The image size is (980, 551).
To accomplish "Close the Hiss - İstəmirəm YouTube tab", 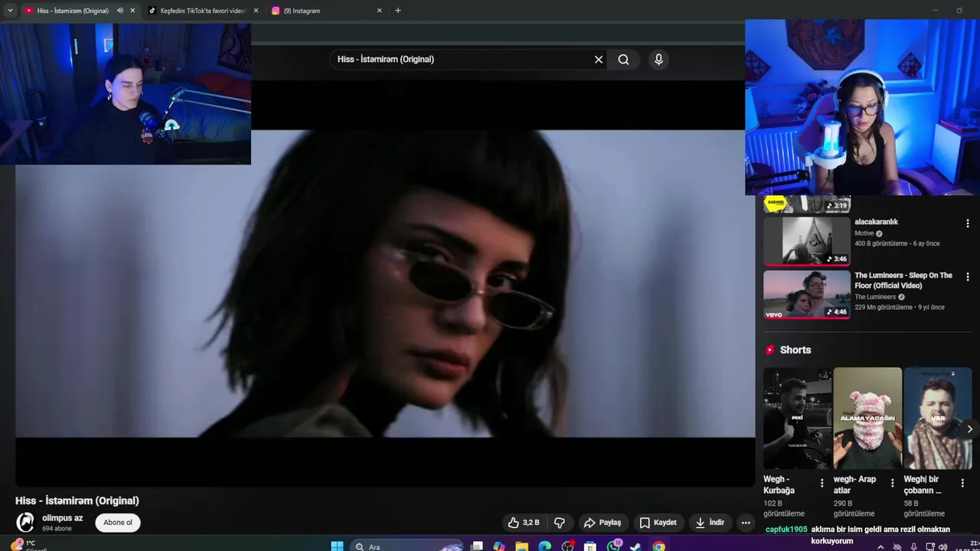I will click(132, 11).
